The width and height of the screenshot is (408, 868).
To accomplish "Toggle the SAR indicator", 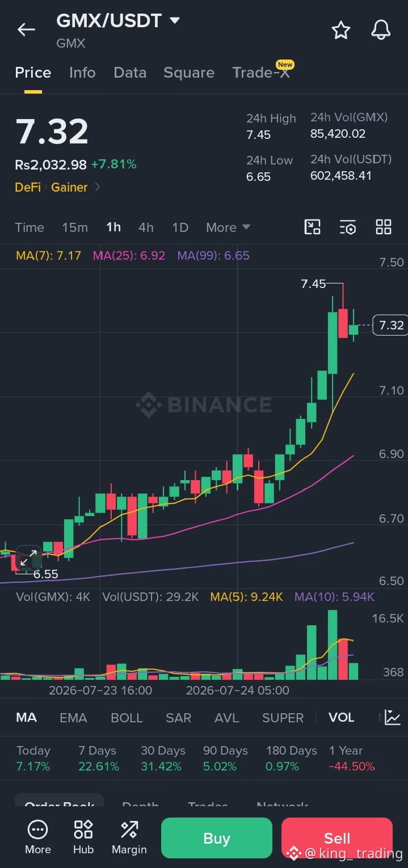I will (178, 717).
